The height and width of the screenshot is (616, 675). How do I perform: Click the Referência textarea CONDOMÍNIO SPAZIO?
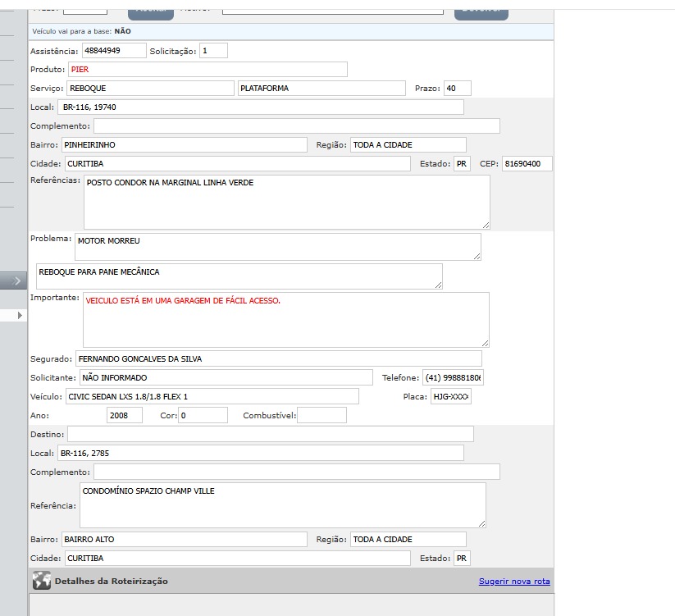click(x=283, y=505)
